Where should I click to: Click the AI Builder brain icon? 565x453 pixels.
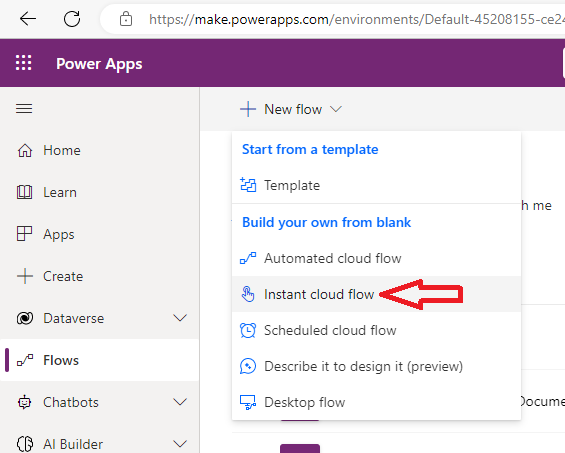[x=25, y=444]
